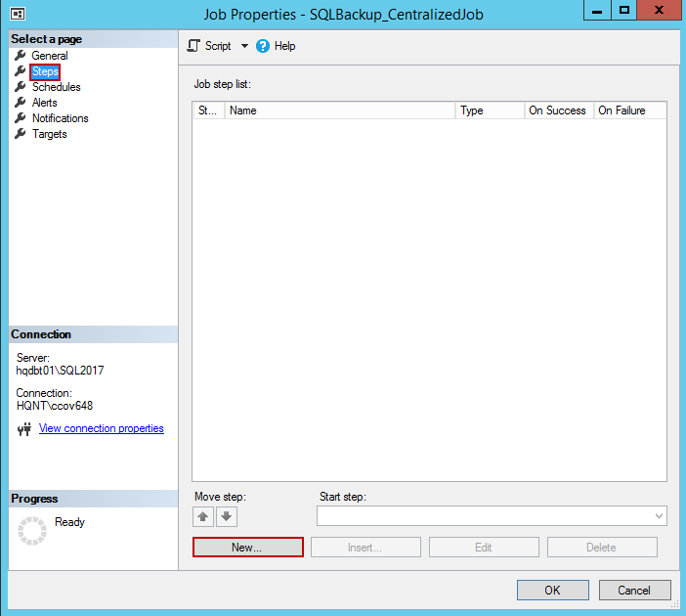Maximize the Job Properties window
Screen dimensions: 686x616
(624, 11)
